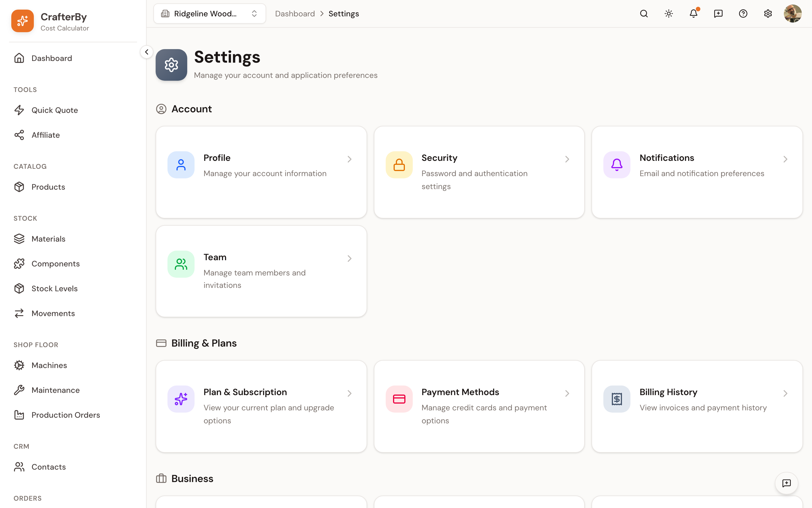Click the Plan & Subscription sparkle icon

pos(181,399)
